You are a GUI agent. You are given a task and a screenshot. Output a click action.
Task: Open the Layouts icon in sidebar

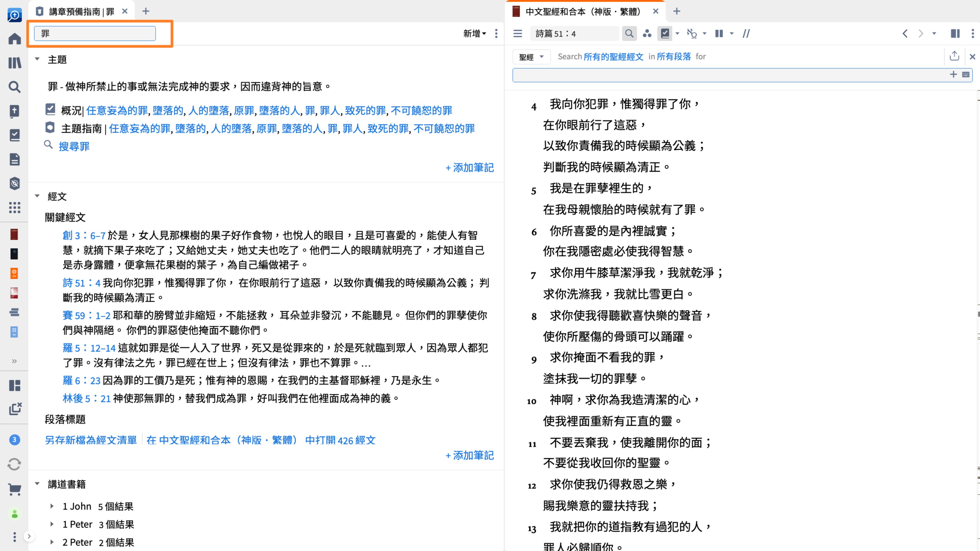(x=15, y=385)
